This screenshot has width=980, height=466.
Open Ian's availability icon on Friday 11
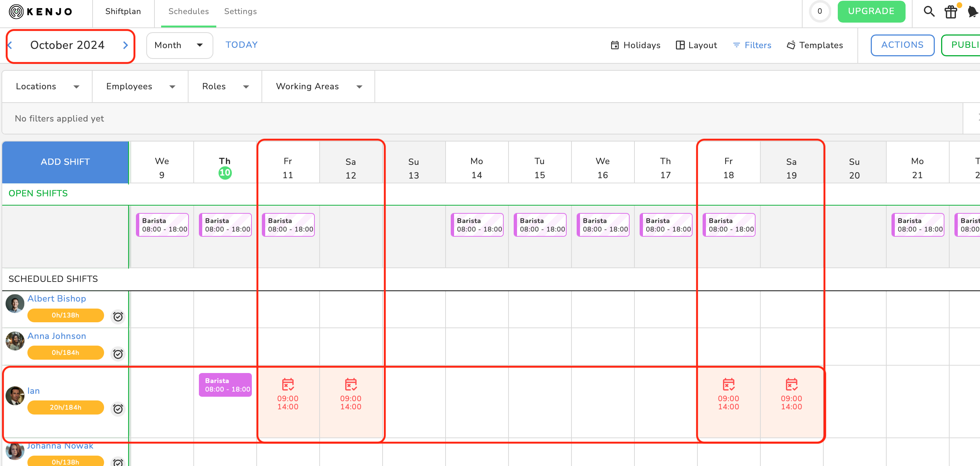pyautogui.click(x=288, y=384)
